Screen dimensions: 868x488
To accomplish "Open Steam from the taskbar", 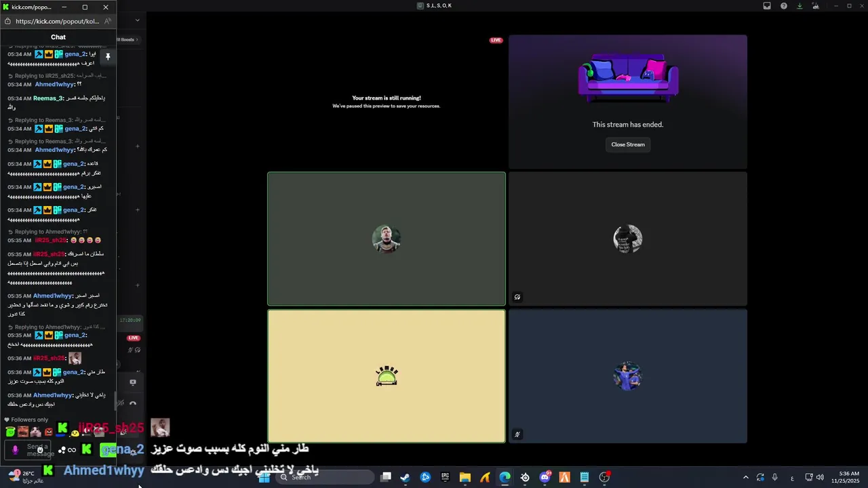I will pyautogui.click(x=405, y=477).
